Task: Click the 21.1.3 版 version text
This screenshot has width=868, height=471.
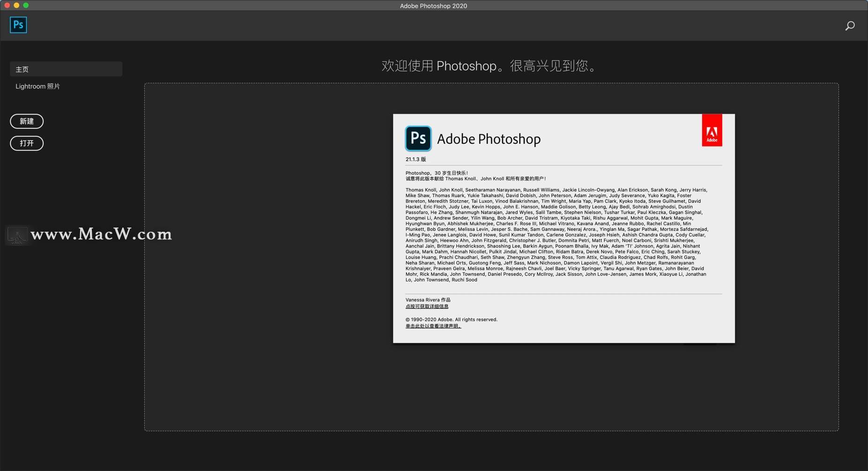Action: [415, 159]
